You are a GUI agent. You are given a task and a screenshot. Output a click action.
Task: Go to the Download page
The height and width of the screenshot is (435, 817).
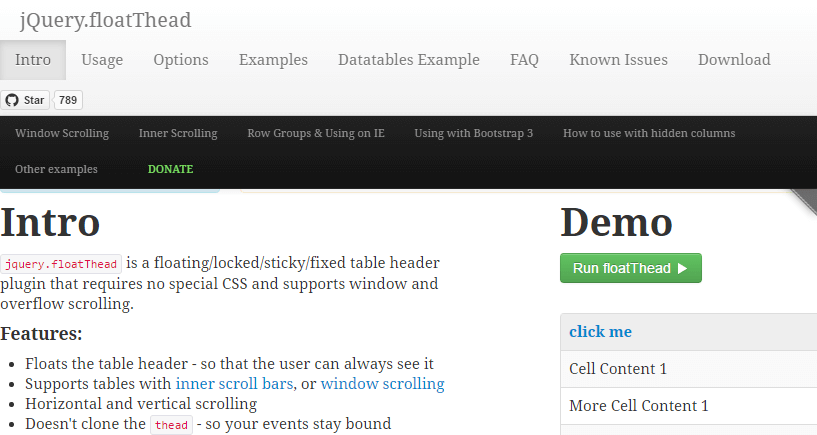pos(734,60)
